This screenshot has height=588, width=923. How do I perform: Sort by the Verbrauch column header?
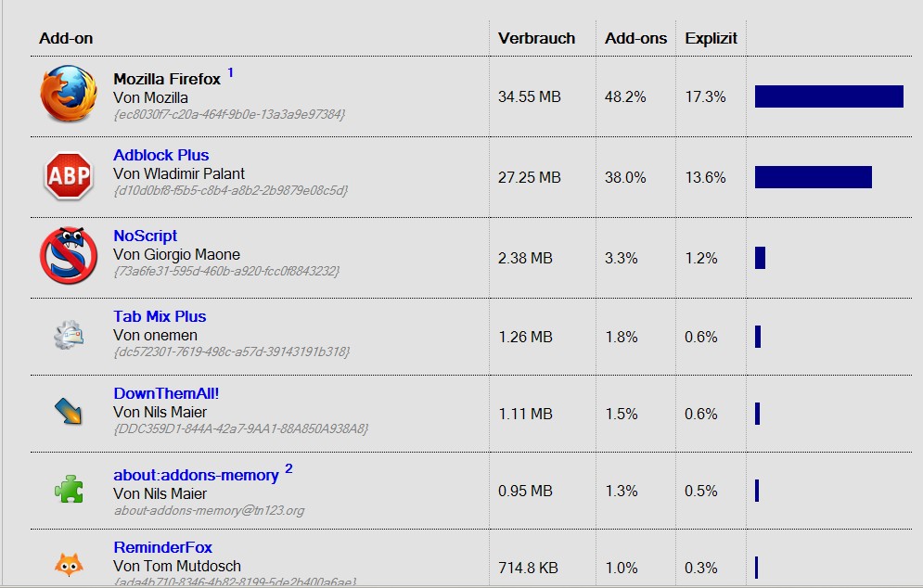(536, 38)
